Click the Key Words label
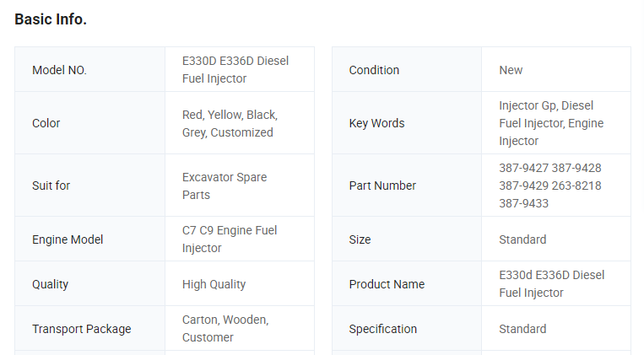 click(376, 123)
